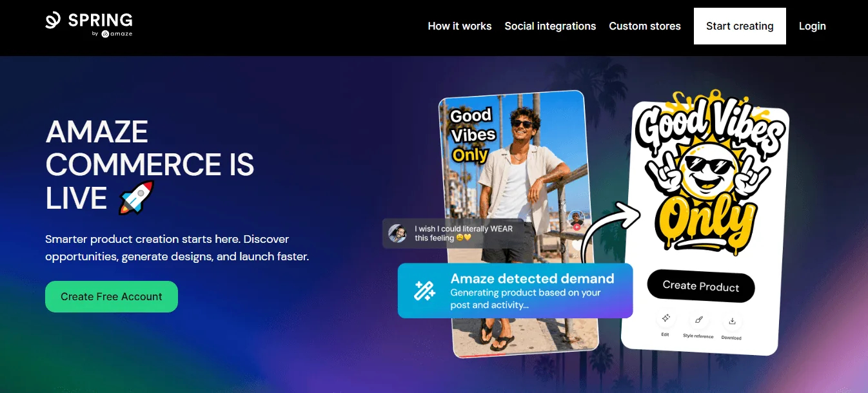Click the commenter avatar in the comment bubble

point(398,233)
